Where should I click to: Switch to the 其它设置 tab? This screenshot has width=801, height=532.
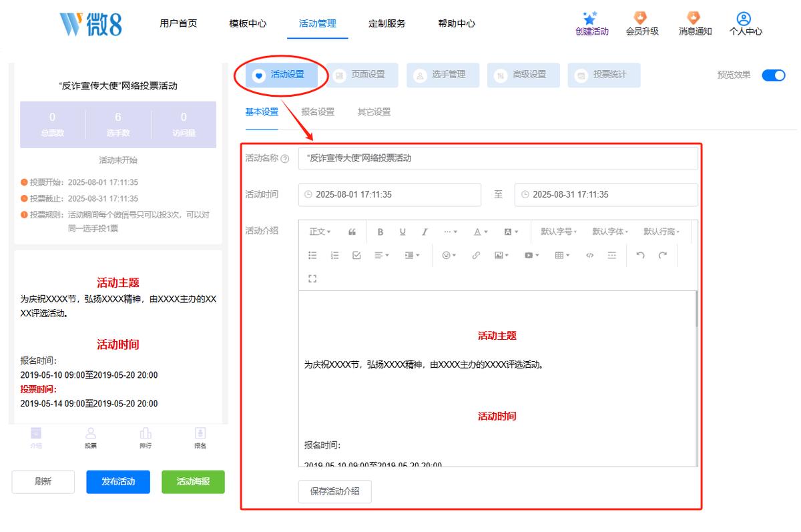pyautogui.click(x=374, y=112)
